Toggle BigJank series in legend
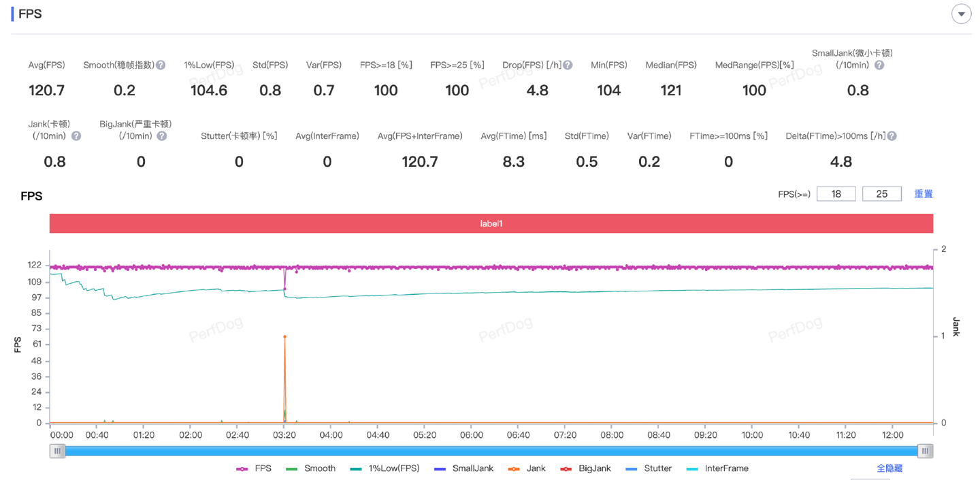The height and width of the screenshot is (480, 980). pyautogui.click(x=585, y=468)
